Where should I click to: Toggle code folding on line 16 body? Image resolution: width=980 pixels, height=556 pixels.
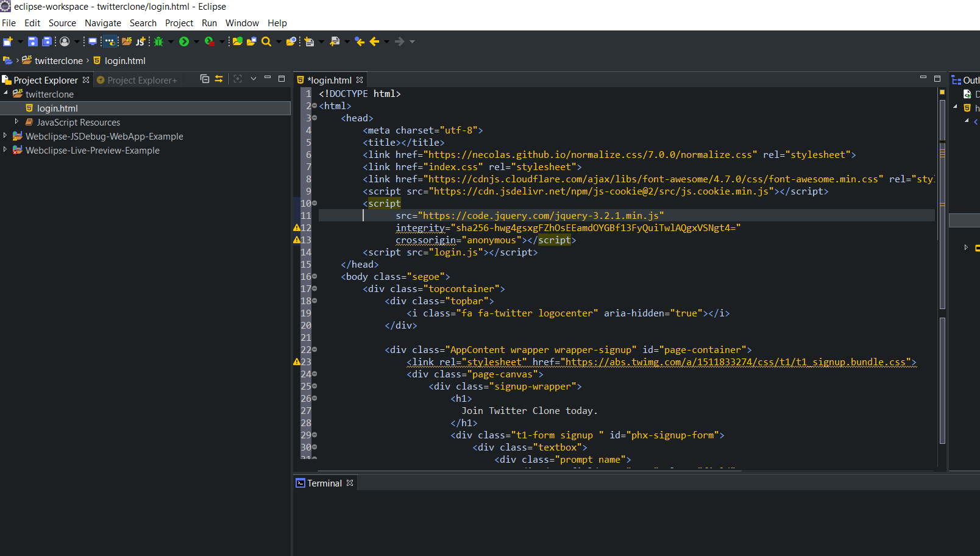(314, 277)
